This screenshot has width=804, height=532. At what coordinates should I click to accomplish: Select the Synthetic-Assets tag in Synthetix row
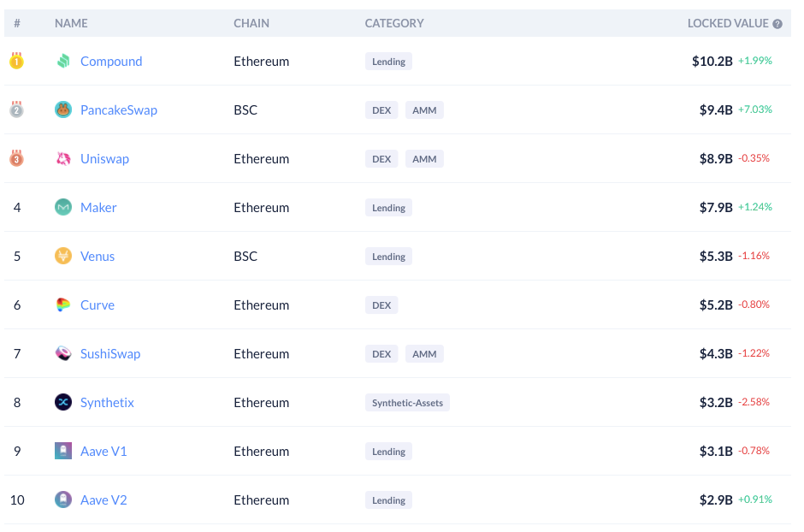tap(408, 403)
